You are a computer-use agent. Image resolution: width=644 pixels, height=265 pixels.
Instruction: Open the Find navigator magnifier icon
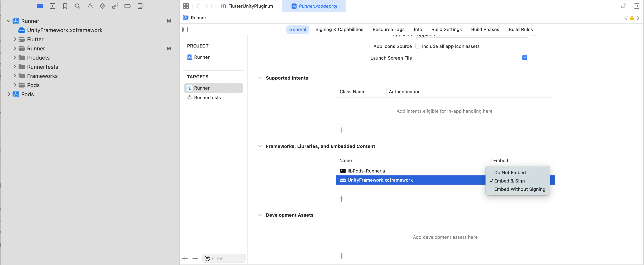click(78, 6)
